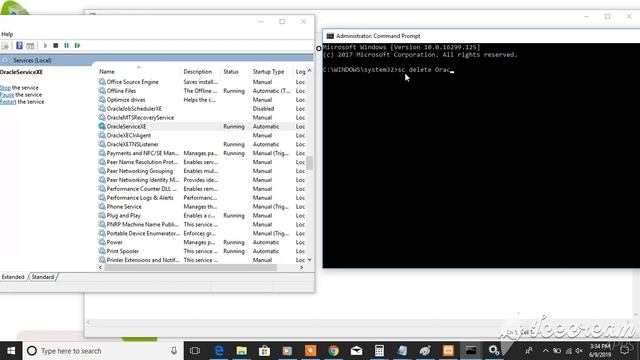Image resolution: width=640 pixels, height=360 pixels.
Task: Select the OracleServiceXE service icon
Action: coord(102,126)
